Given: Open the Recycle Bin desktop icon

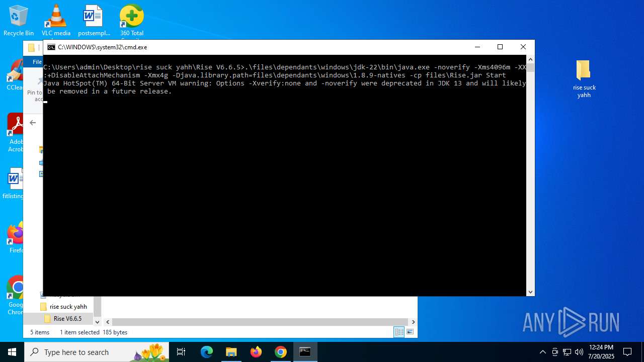Looking at the screenshot, I should pos(19,20).
